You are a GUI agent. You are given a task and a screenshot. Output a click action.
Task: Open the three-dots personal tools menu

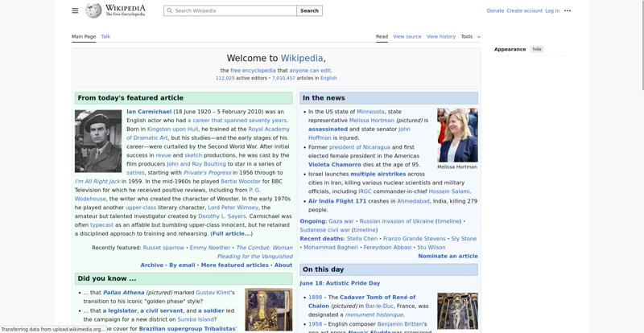(568, 10)
